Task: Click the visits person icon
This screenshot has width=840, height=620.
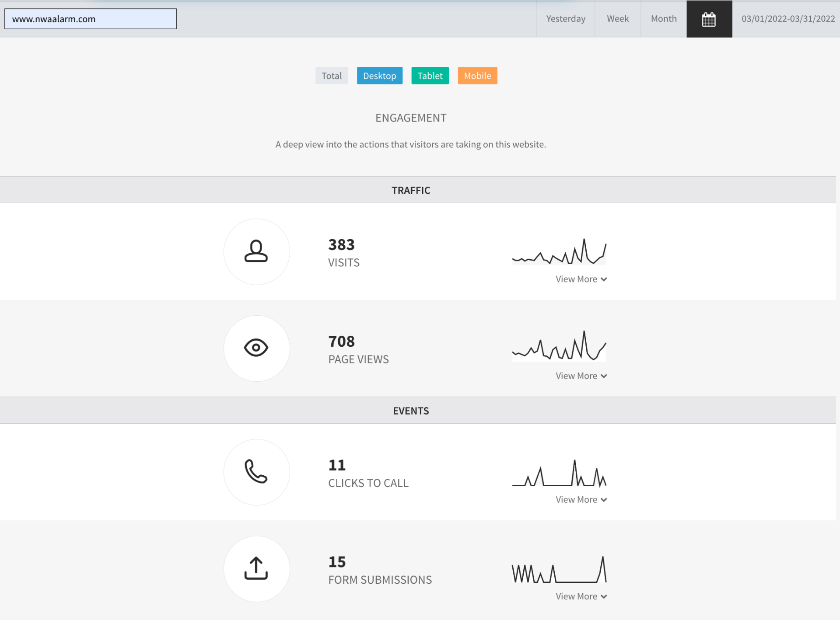Action: click(256, 251)
